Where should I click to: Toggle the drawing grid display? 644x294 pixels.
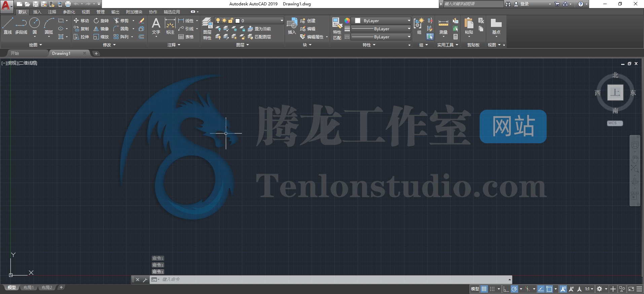(484, 289)
